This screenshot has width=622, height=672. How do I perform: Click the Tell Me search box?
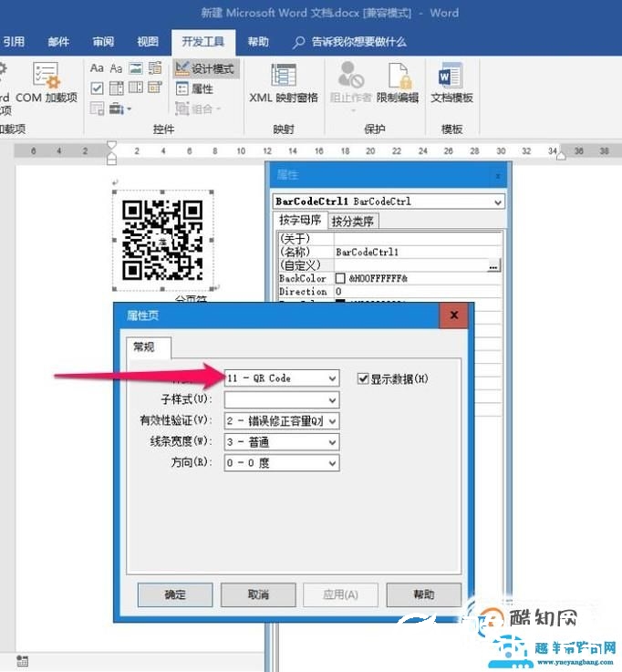point(350,42)
